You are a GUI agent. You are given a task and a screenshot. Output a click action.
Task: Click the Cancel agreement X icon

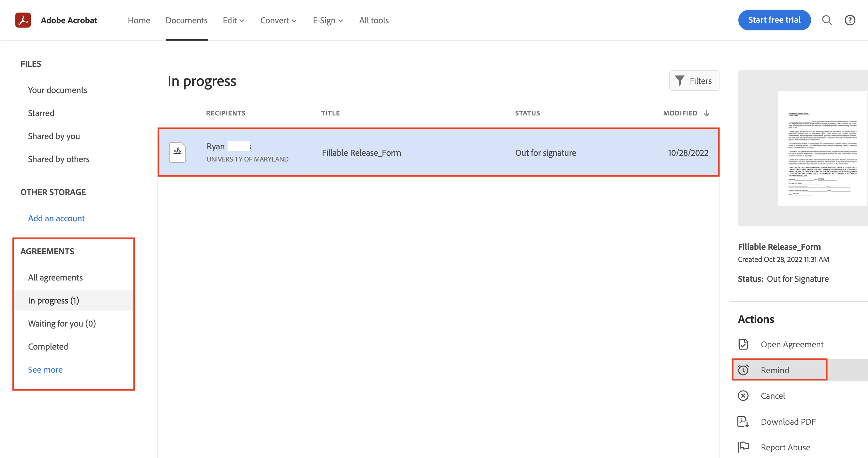pyautogui.click(x=743, y=395)
